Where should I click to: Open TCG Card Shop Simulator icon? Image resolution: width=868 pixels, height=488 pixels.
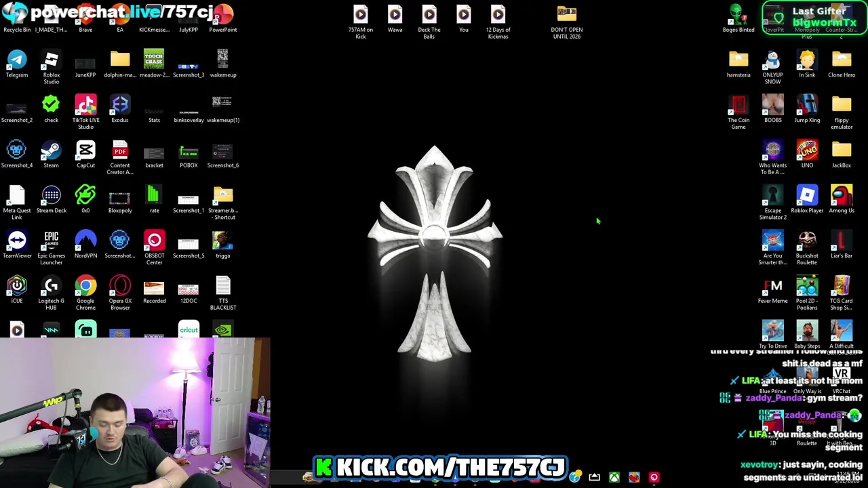842,293
